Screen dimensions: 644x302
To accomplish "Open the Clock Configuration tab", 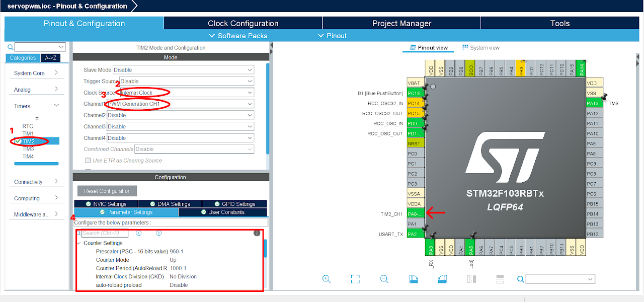I will pyautogui.click(x=243, y=23).
